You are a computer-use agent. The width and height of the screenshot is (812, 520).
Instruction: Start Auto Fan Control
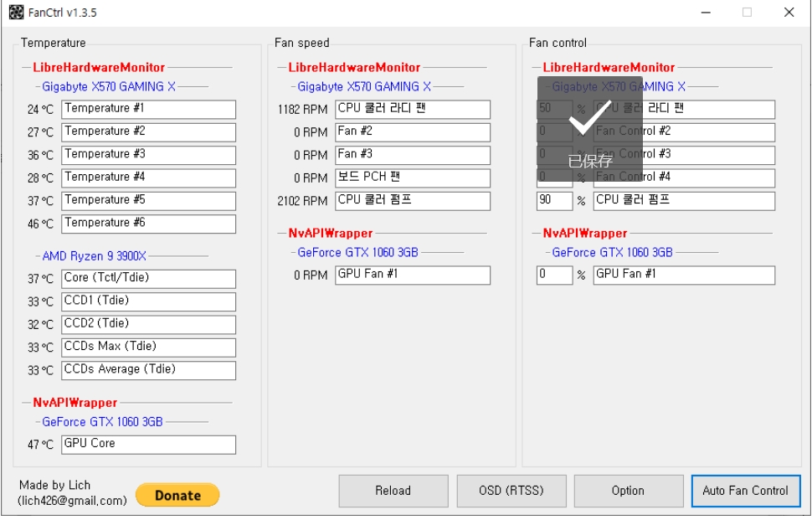pyautogui.click(x=746, y=491)
